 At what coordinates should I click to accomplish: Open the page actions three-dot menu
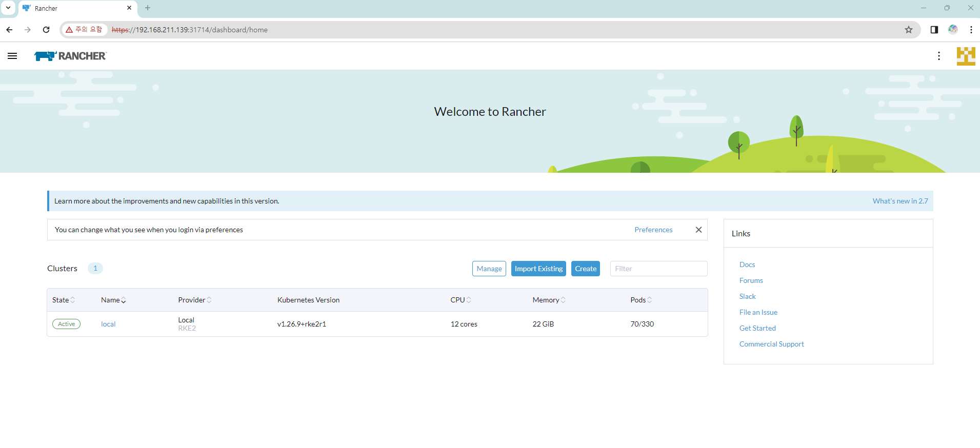pos(938,56)
